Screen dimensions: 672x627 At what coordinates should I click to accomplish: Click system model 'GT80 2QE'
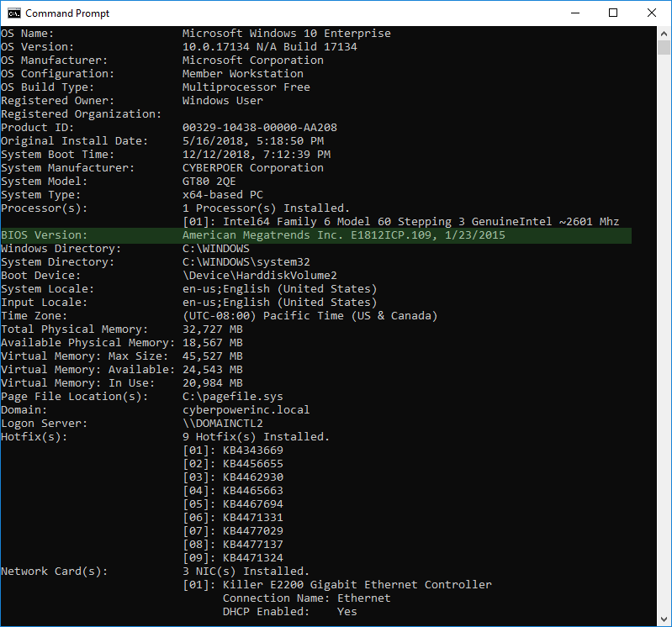209,182
